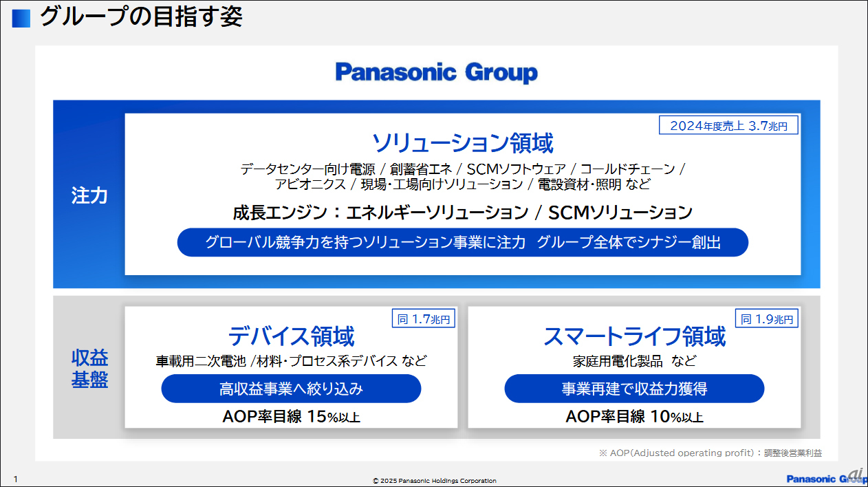Click the blue square beside the slide title
Viewport: 868px width, 487px height.
tap(21, 18)
